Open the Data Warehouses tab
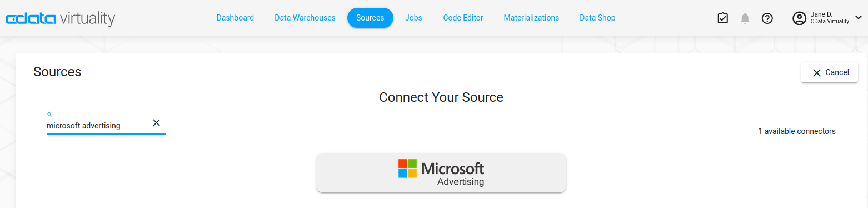 [x=305, y=18]
